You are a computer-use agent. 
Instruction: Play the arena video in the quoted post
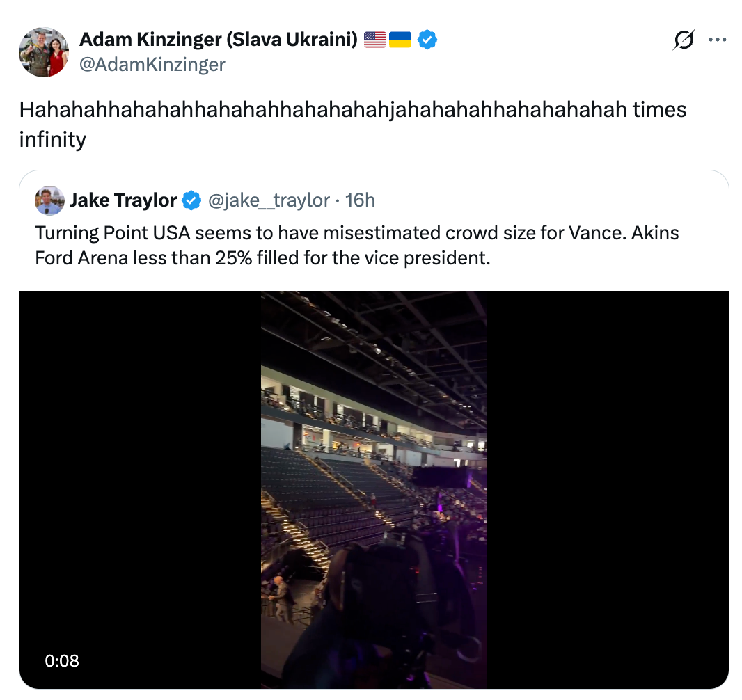point(373,489)
